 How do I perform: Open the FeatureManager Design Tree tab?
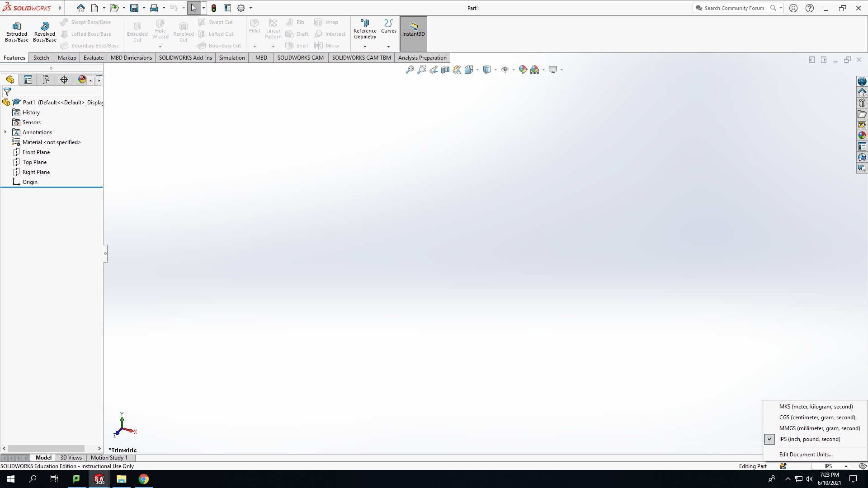10,80
